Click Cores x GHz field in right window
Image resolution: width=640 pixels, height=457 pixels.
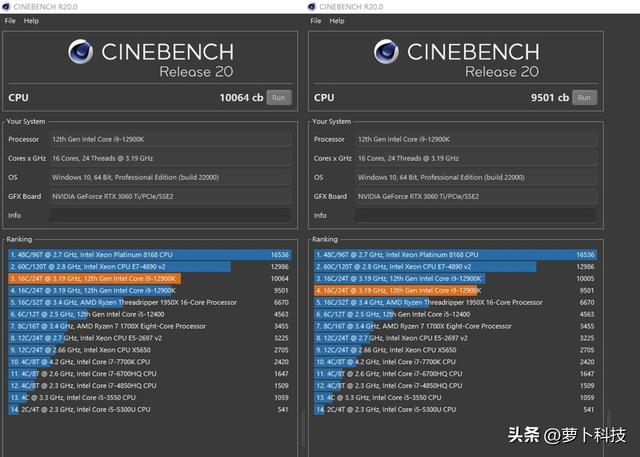pyautogui.click(x=476, y=158)
